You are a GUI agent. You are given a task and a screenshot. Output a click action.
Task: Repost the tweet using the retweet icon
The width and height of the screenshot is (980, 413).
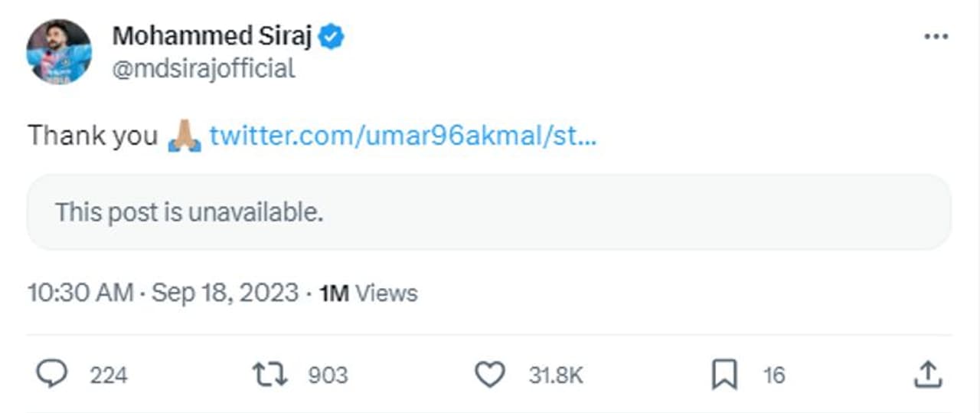click(x=269, y=375)
